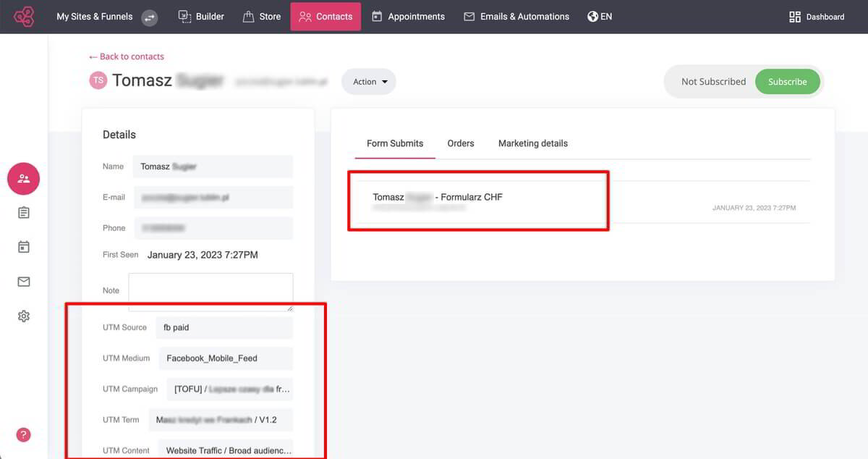Viewport: 868px width, 459px height.
Task: Open the Action dropdown
Action: 368,82
